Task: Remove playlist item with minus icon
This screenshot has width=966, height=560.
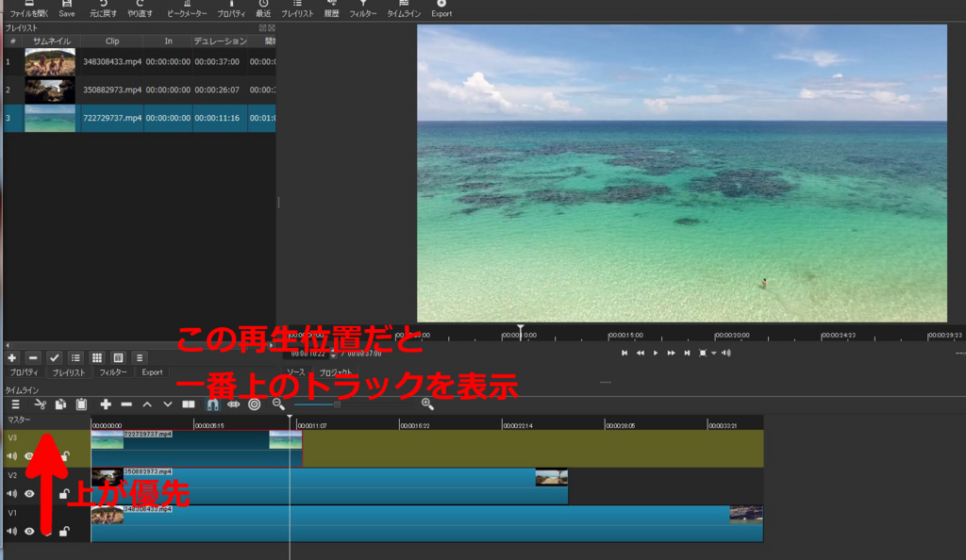Action: point(33,357)
